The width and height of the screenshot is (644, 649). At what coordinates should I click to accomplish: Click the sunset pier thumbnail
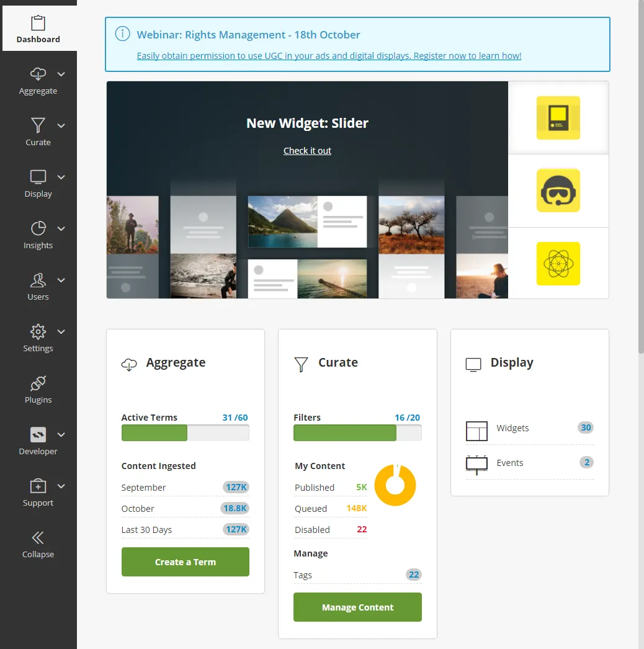(x=332, y=279)
